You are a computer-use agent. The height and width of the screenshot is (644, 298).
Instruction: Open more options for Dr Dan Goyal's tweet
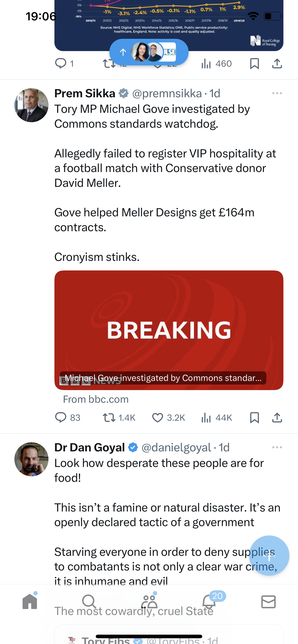(x=277, y=447)
